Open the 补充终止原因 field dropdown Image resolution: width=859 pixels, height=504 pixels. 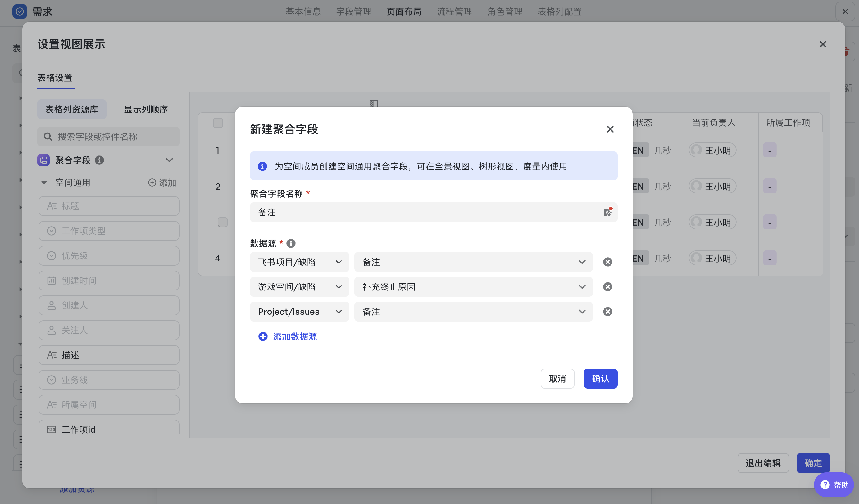473,287
